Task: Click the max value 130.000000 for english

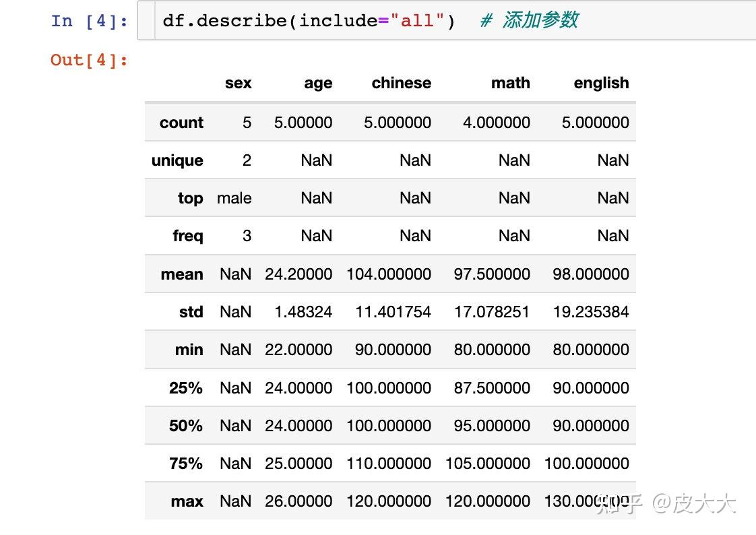Action: (x=586, y=501)
